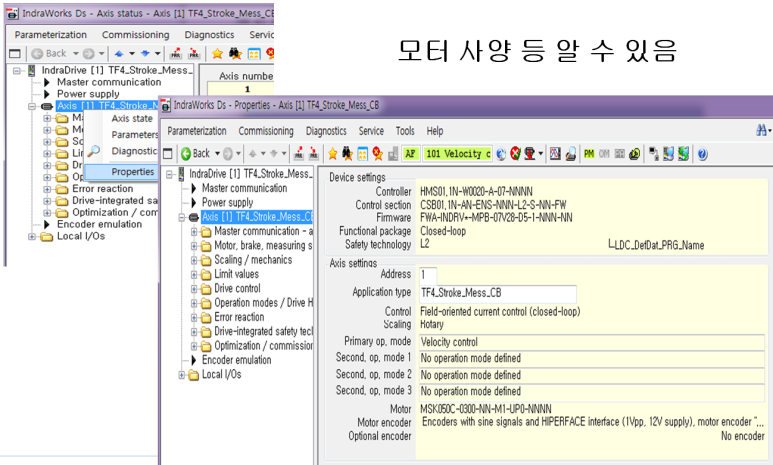Click Primary op. mode Velocity control field
Viewport: 773px width, 465px height.
click(592, 342)
